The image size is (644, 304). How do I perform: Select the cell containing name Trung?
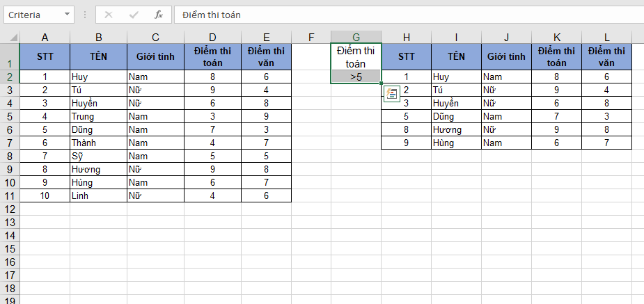pyautogui.click(x=98, y=116)
